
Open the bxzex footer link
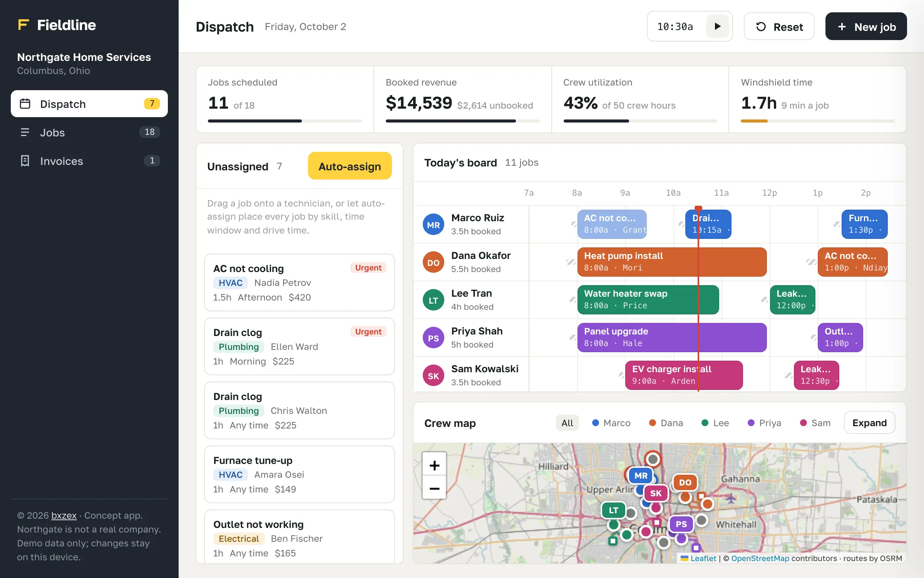64,515
